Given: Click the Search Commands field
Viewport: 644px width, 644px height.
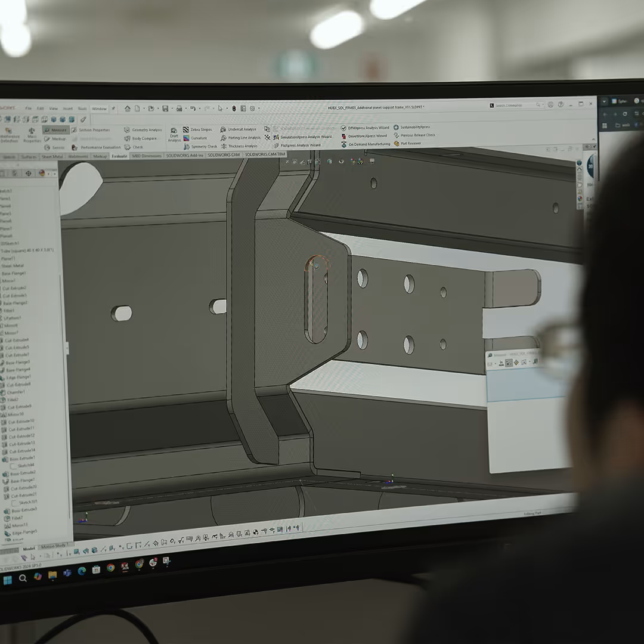Looking at the screenshot, I should click(x=516, y=105).
